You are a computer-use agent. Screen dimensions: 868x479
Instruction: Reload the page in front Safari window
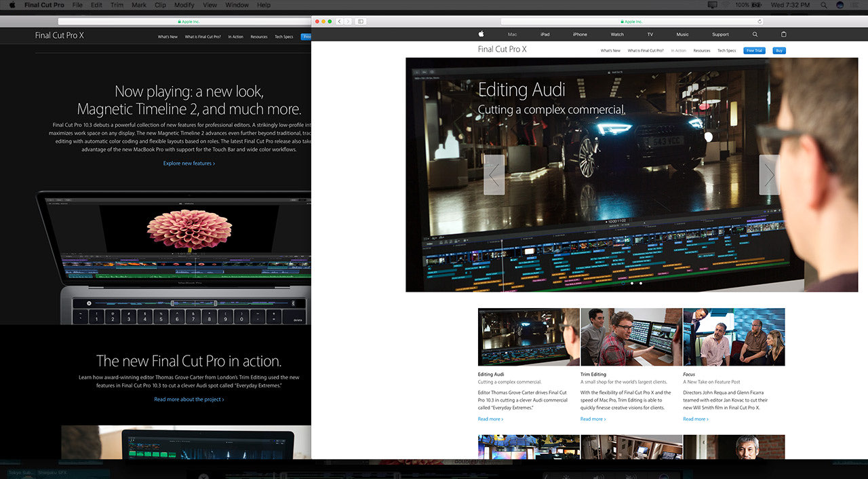click(x=759, y=22)
